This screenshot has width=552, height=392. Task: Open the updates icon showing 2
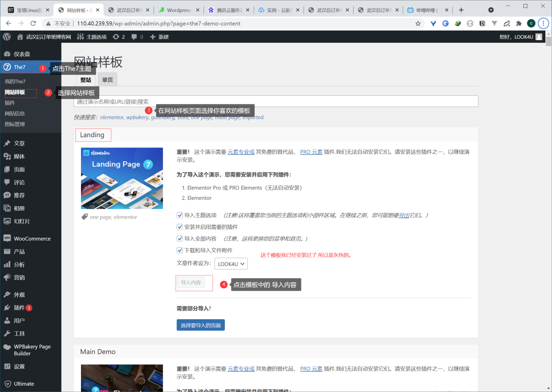[119, 37]
